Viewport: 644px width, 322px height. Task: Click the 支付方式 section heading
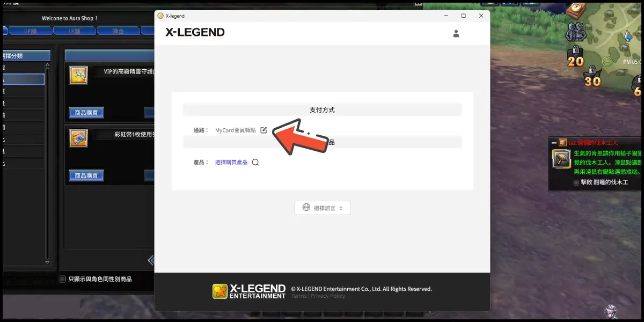point(322,109)
